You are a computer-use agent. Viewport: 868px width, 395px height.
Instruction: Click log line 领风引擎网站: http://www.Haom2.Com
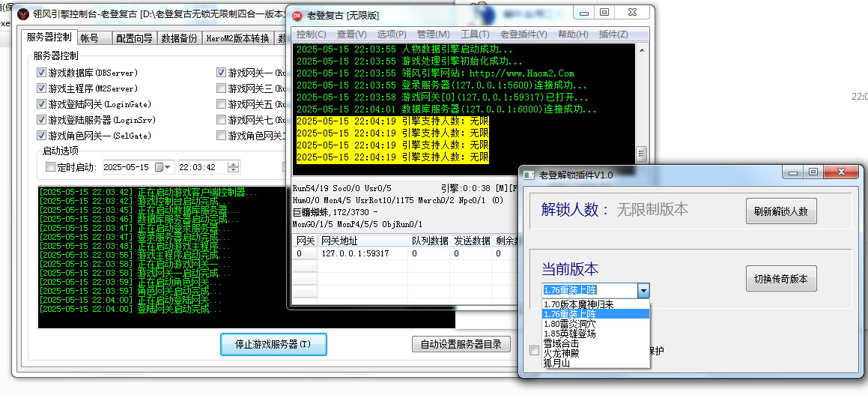point(436,73)
